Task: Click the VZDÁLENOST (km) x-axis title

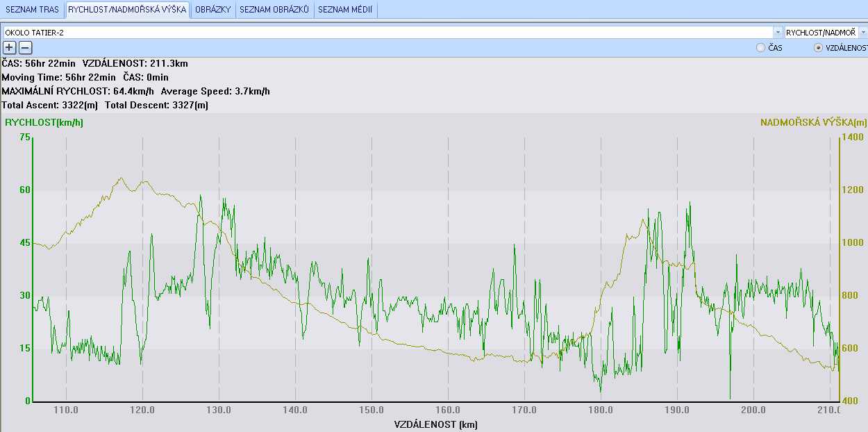Action: [x=435, y=424]
